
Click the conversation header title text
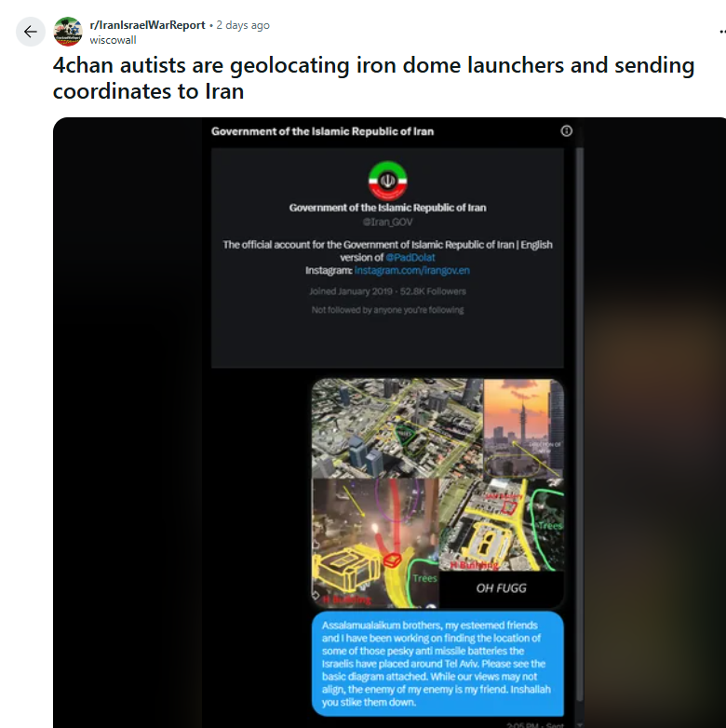(x=323, y=131)
